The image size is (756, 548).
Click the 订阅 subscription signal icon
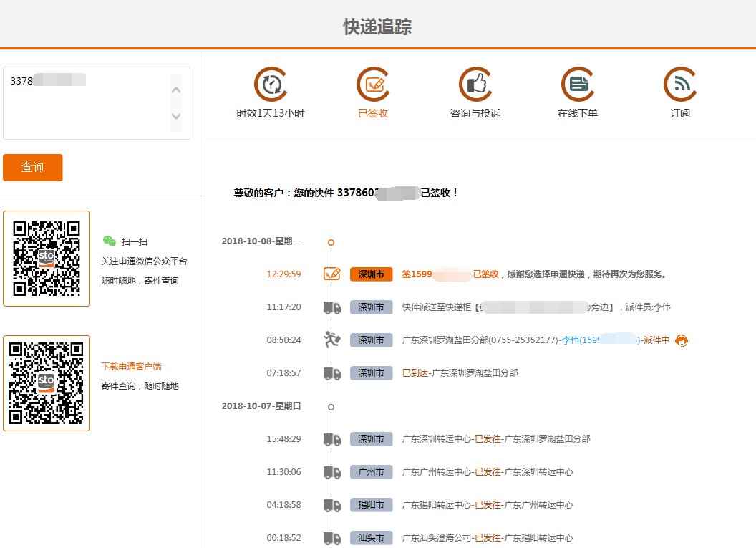tap(679, 84)
